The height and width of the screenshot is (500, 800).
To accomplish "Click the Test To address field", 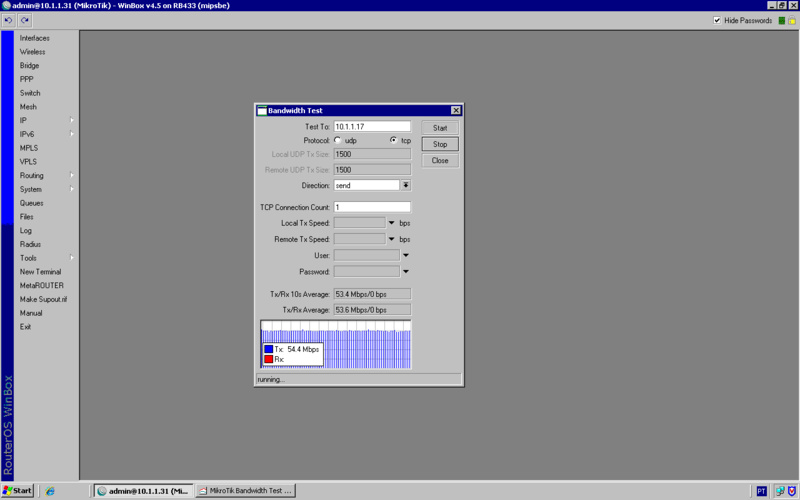I will pyautogui.click(x=372, y=127).
